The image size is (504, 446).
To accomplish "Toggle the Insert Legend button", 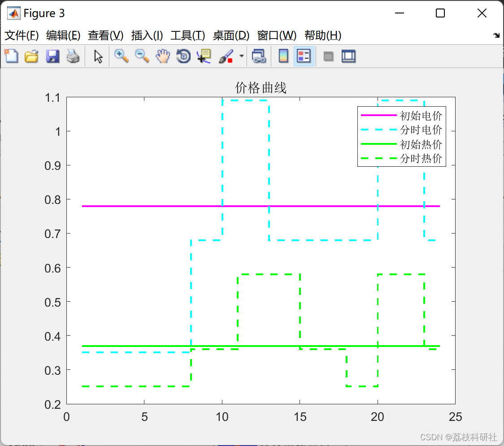I will (304, 56).
